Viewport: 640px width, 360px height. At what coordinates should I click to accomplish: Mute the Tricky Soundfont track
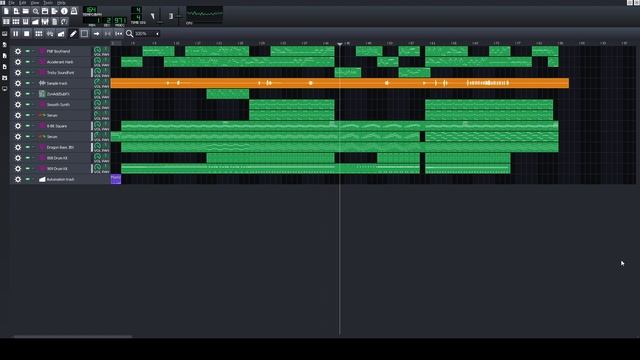28,73
